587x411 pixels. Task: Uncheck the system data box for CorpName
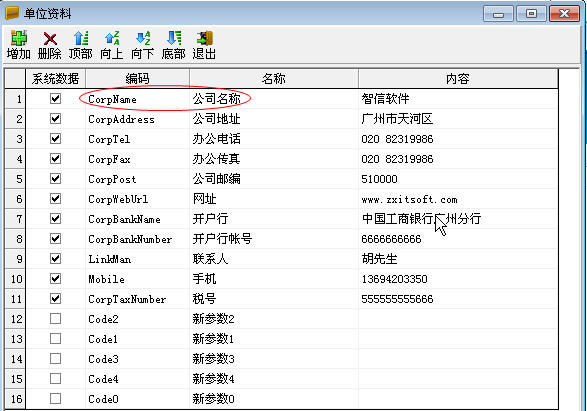55,98
